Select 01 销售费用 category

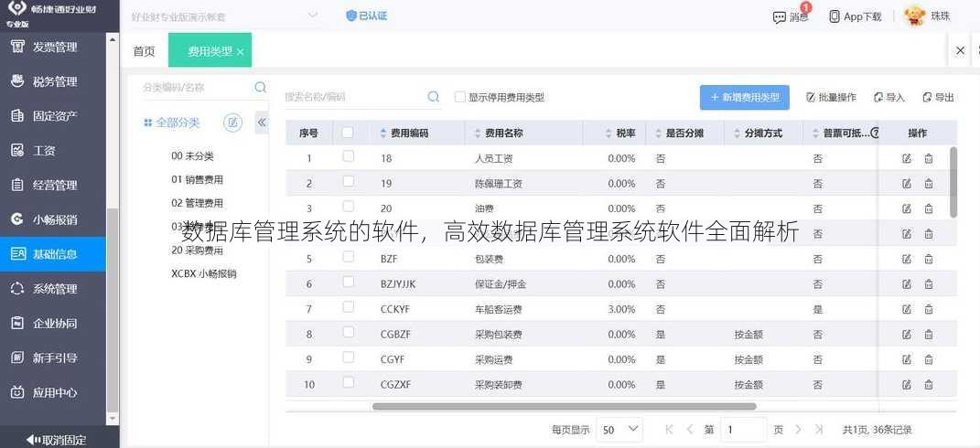pyautogui.click(x=197, y=180)
